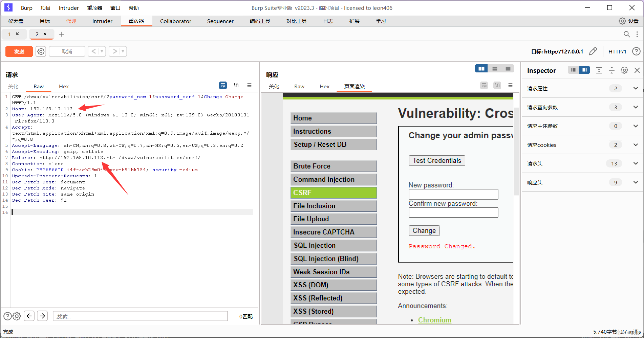Jump to the previous search match arrow

coord(29,316)
